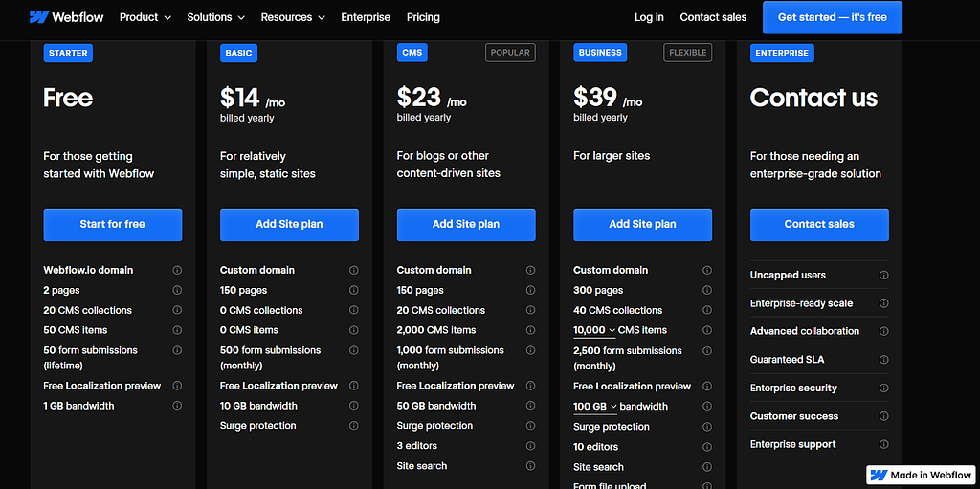This screenshot has width=980, height=489.
Task: Click the BASIC plan label
Action: coord(238,54)
